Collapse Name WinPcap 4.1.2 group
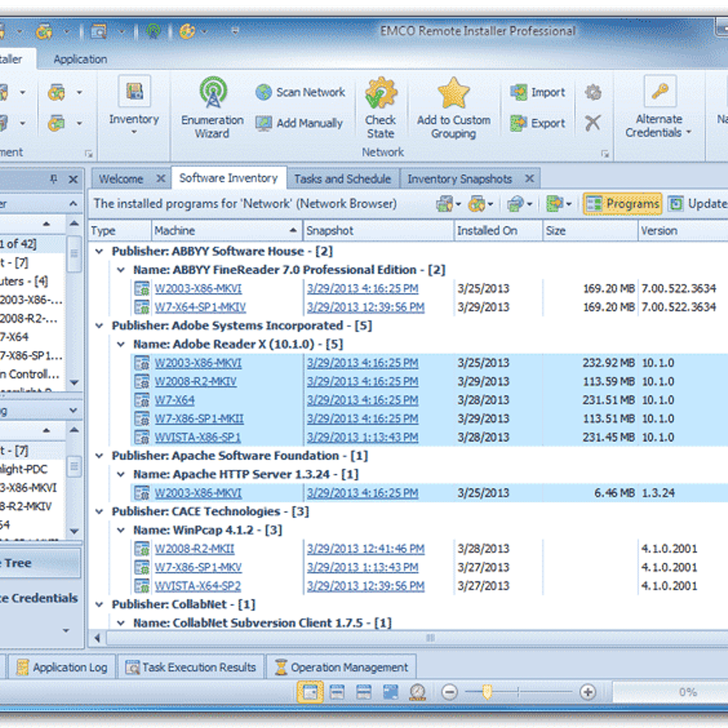728x728 pixels. [121, 530]
